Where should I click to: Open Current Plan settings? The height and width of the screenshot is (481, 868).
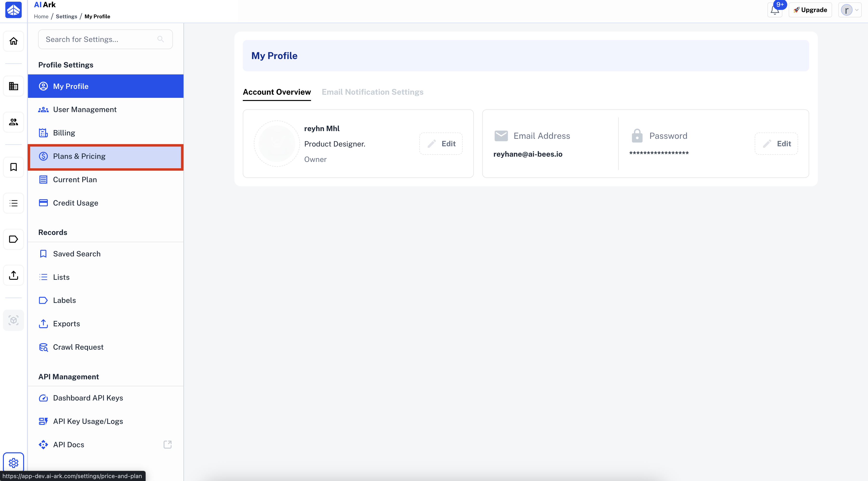coord(105,180)
